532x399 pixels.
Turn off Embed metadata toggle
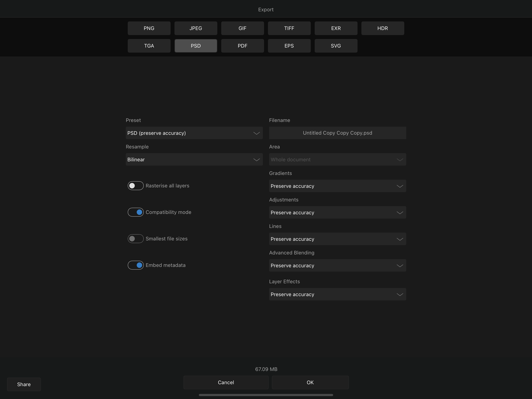(136, 265)
